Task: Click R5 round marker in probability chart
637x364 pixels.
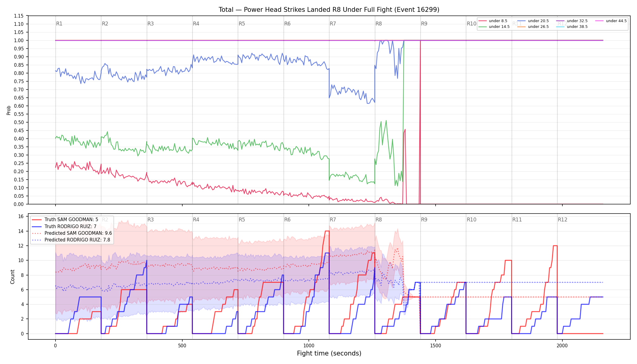Action: coord(242,24)
